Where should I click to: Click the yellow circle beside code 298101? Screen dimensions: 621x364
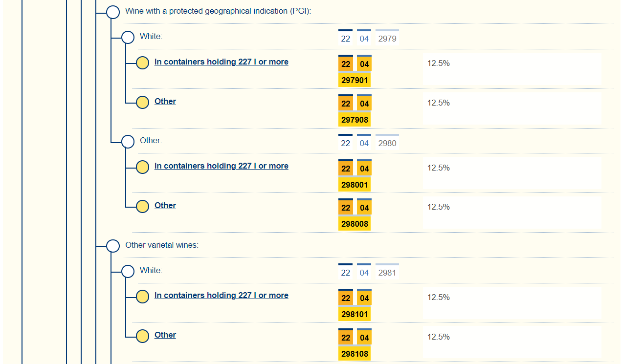coord(142,297)
